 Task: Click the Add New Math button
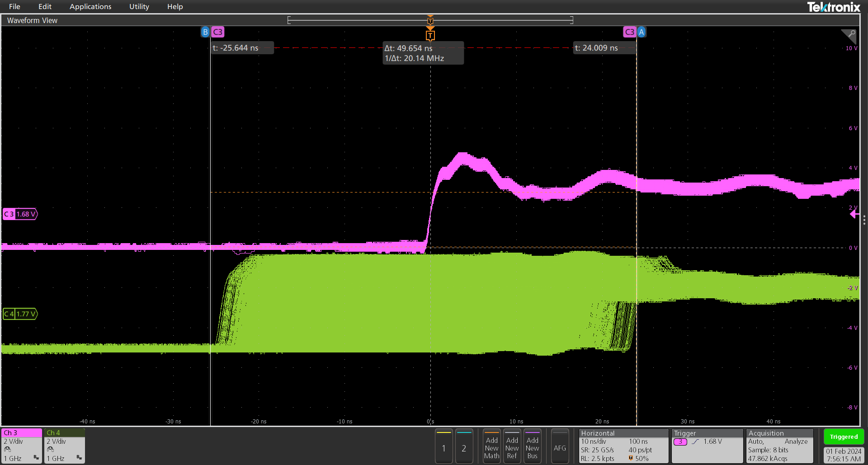click(491, 446)
